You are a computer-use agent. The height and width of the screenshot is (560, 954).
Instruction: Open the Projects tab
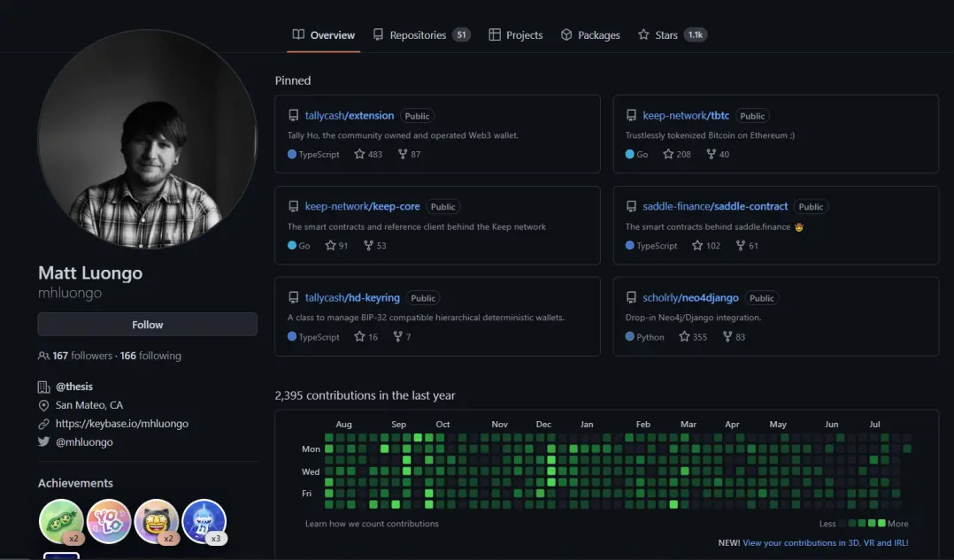tap(515, 35)
